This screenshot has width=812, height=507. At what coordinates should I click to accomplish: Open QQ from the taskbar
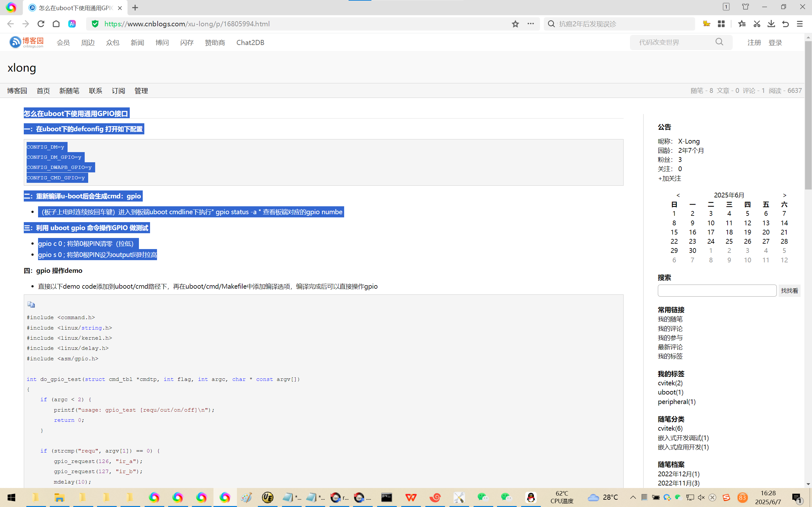click(x=531, y=497)
